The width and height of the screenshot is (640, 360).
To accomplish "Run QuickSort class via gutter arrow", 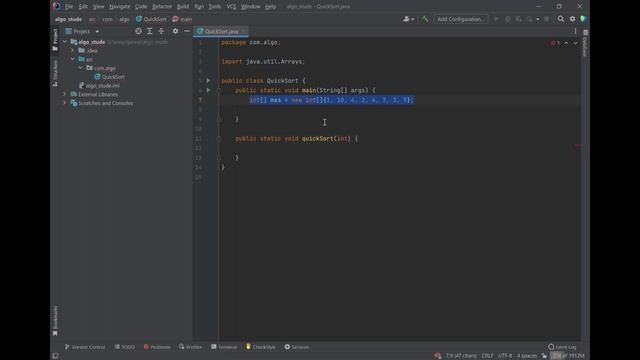I will (x=208, y=80).
